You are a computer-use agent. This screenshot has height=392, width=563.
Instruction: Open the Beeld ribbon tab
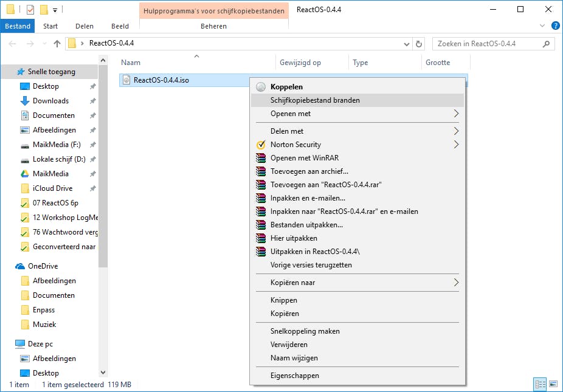120,26
